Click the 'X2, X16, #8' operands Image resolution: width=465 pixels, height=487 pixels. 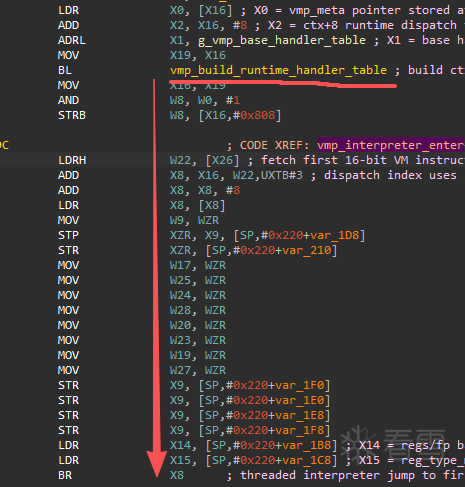tap(208, 25)
